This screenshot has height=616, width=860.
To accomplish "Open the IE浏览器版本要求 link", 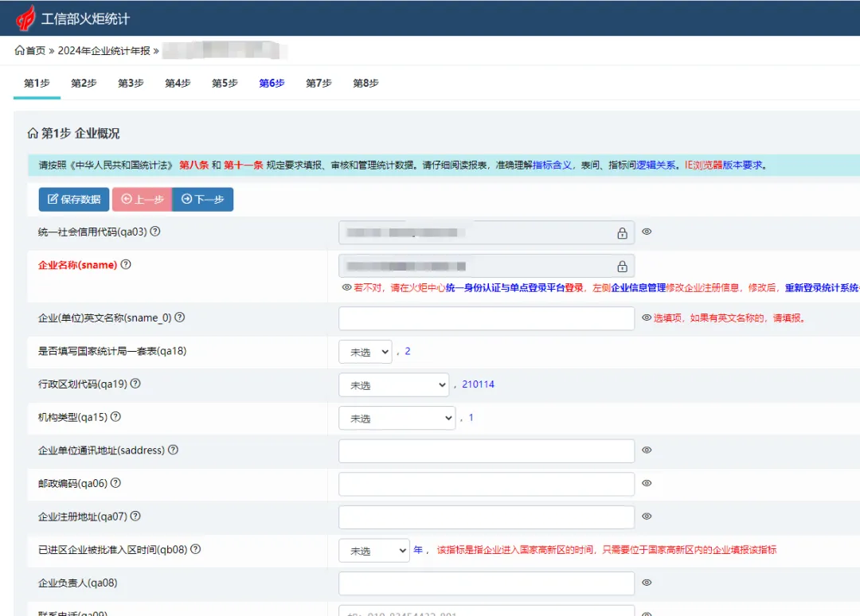I will coord(723,165).
